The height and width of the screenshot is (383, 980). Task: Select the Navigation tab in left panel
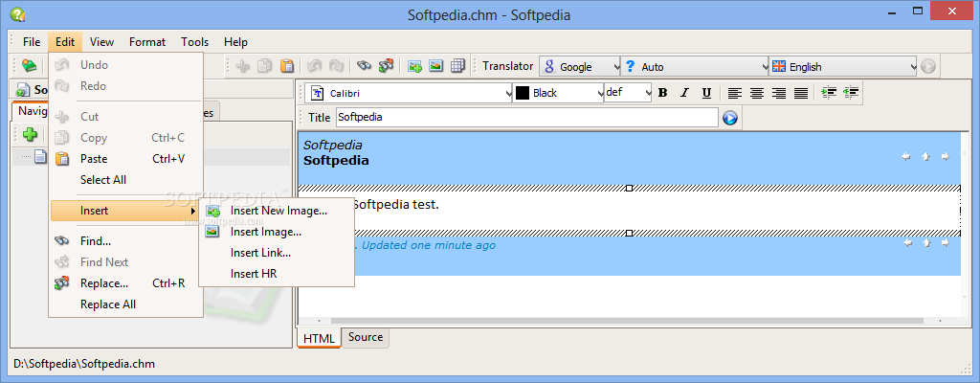tap(32, 111)
